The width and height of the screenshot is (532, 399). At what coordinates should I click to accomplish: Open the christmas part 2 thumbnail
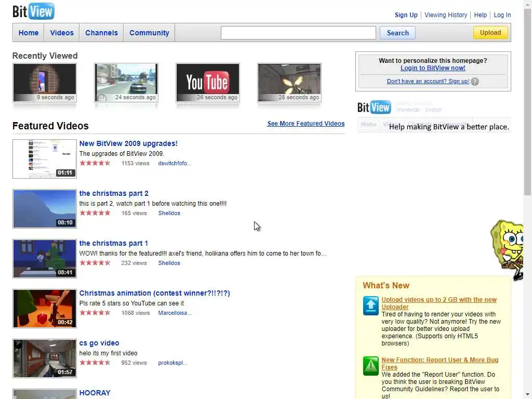pyautogui.click(x=45, y=209)
